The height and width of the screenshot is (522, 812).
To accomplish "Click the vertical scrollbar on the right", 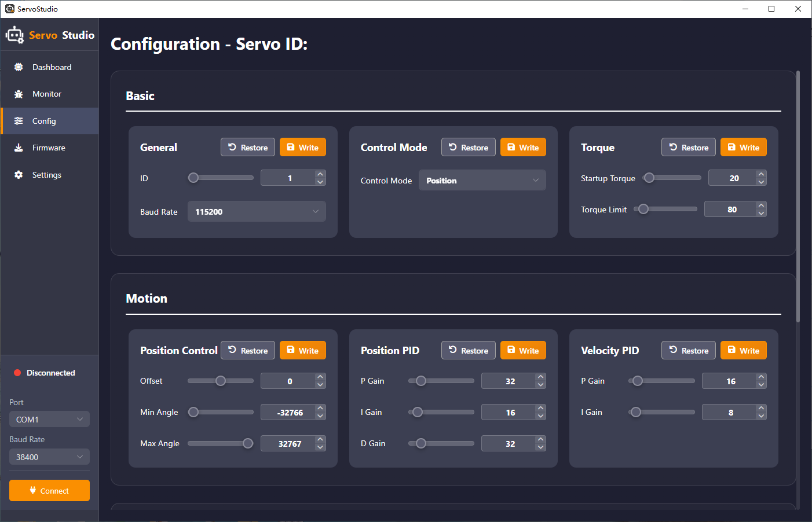I will point(798,197).
